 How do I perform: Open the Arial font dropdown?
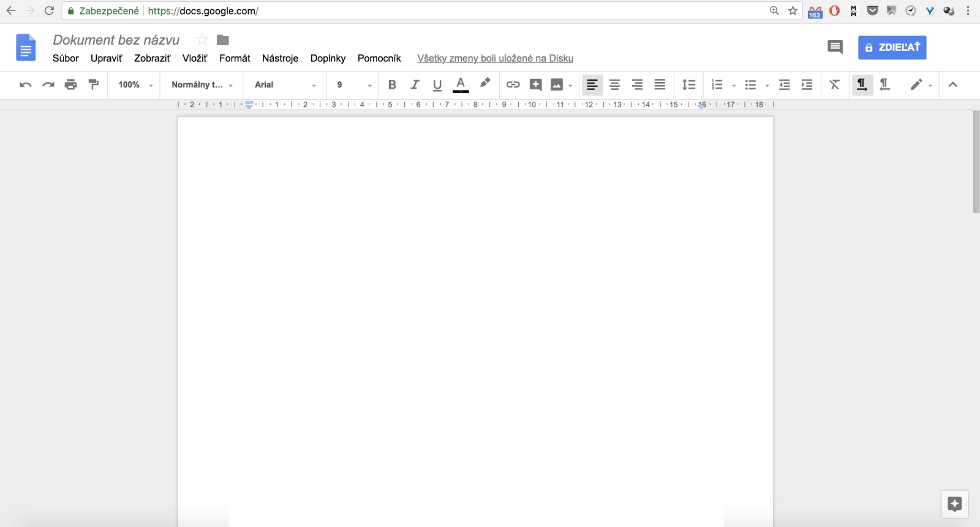[285, 85]
